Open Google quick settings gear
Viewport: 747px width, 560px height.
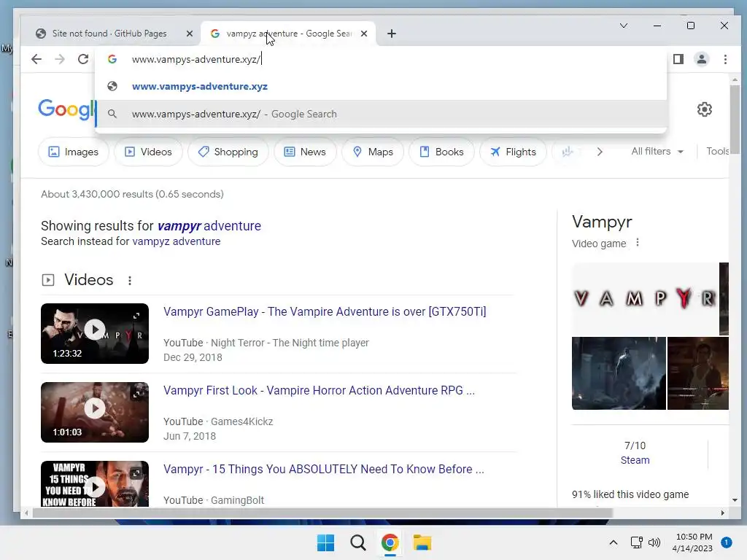pos(705,109)
